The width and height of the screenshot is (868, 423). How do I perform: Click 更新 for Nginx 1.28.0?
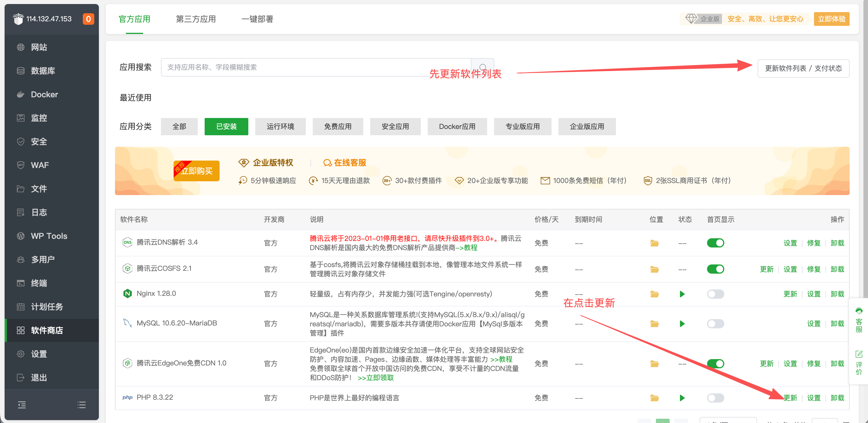pos(790,294)
